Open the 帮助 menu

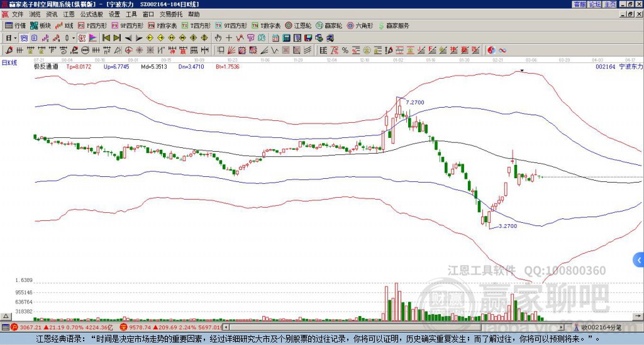[194, 14]
